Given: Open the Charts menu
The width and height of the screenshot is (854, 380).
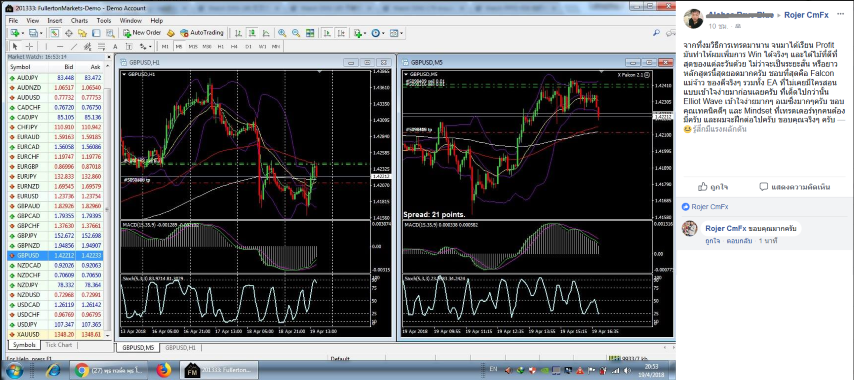Looking at the screenshot, I should tap(79, 21).
